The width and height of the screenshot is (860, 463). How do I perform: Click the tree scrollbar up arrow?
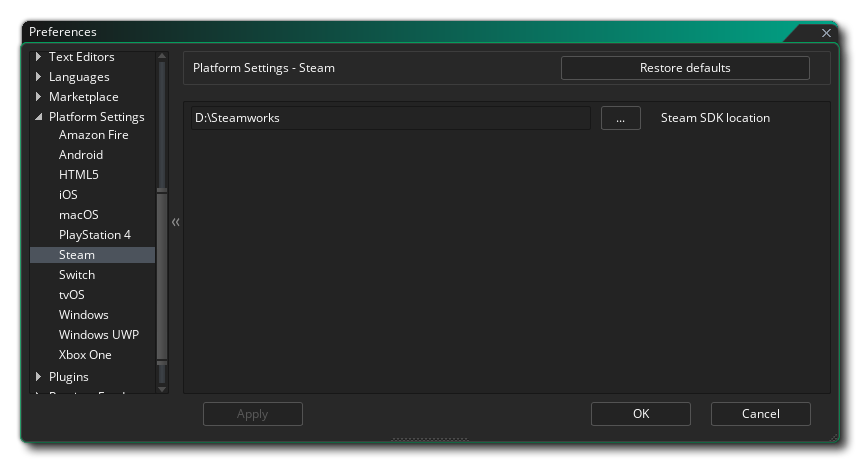162,55
